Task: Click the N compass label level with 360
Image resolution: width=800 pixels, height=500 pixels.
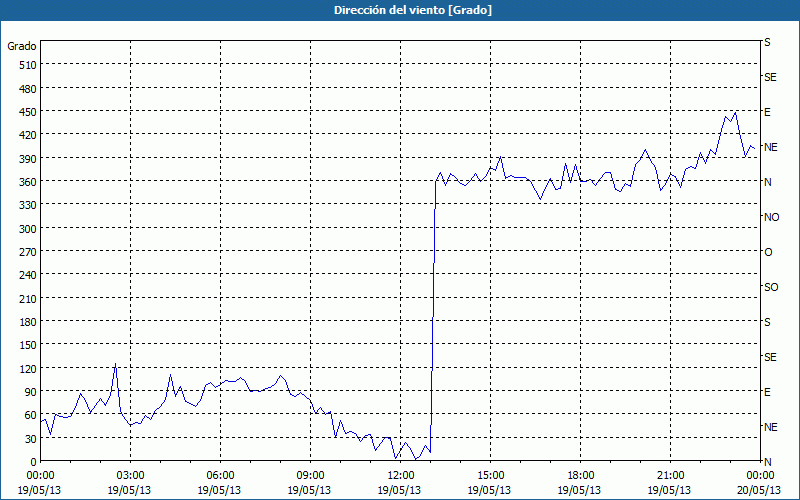Action: click(x=768, y=182)
